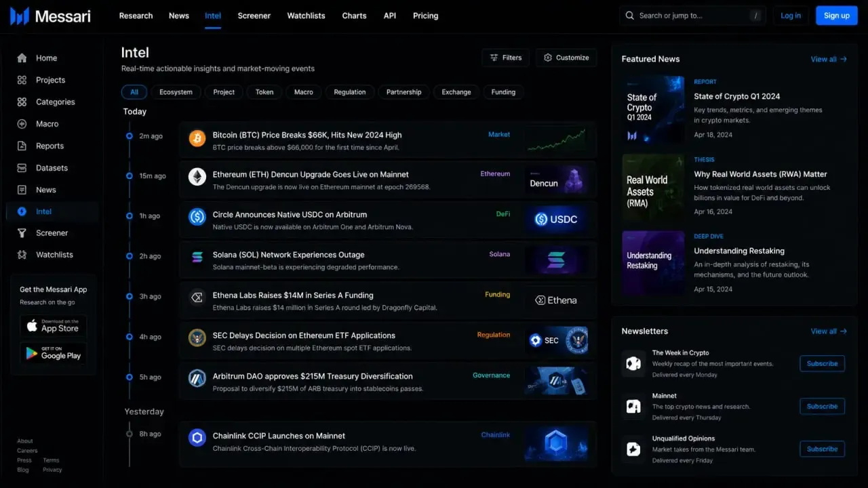Viewport: 868px width, 488px height.
Task: Open the Watchlists top menu item
Action: (306, 16)
